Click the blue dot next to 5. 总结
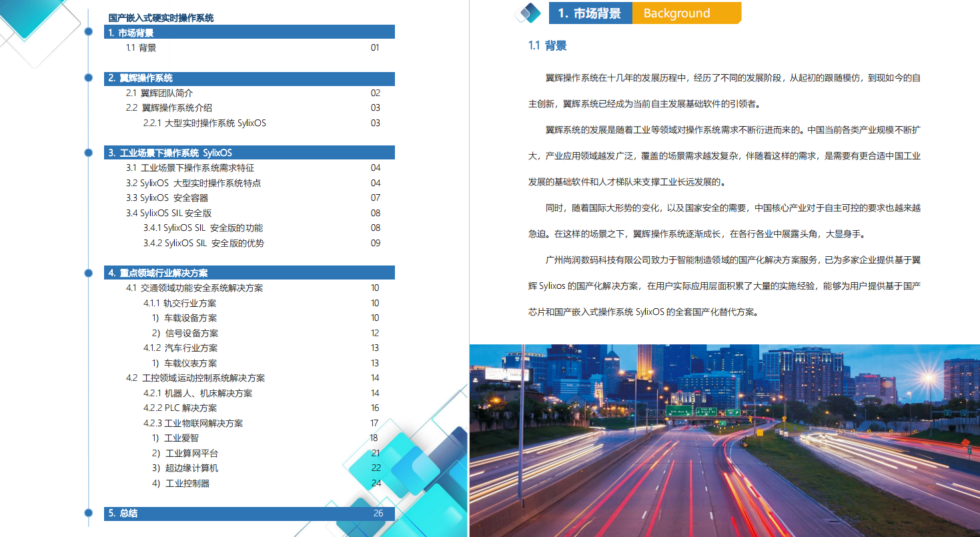Screen dimensions: 980x537 [x=89, y=513]
